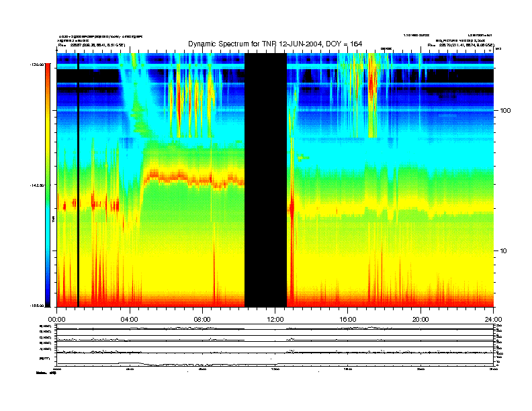Click the plot title 'Dynamic Spectrum for TNR 12-JUN-2004'
The width and height of the screenshot is (532, 411).
point(275,44)
